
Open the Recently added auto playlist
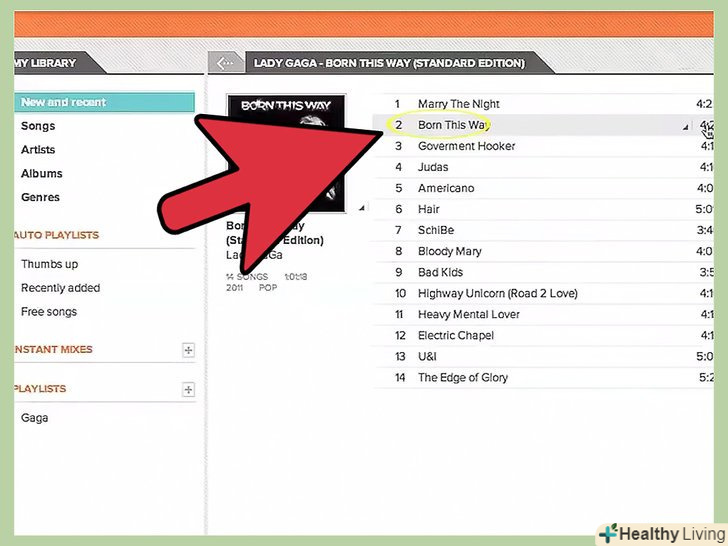pyautogui.click(x=60, y=288)
